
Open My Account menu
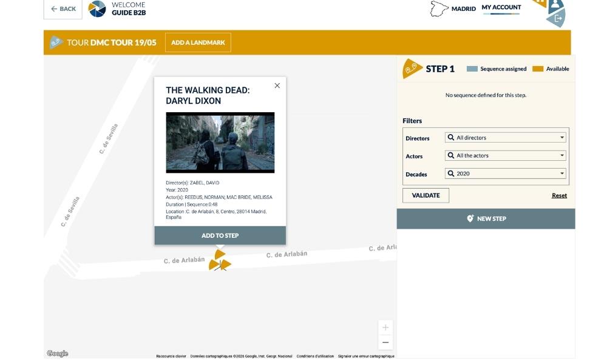click(x=501, y=8)
